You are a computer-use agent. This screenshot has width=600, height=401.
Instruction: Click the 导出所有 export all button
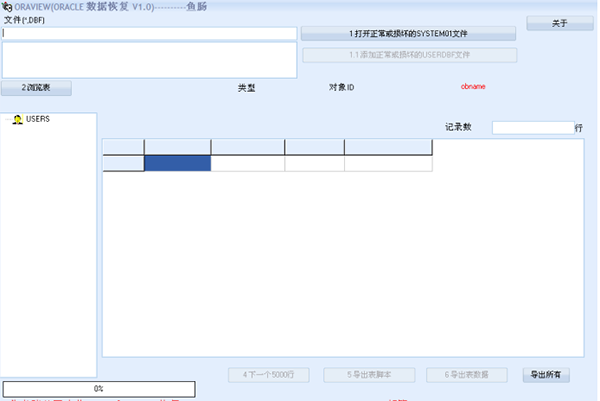546,375
